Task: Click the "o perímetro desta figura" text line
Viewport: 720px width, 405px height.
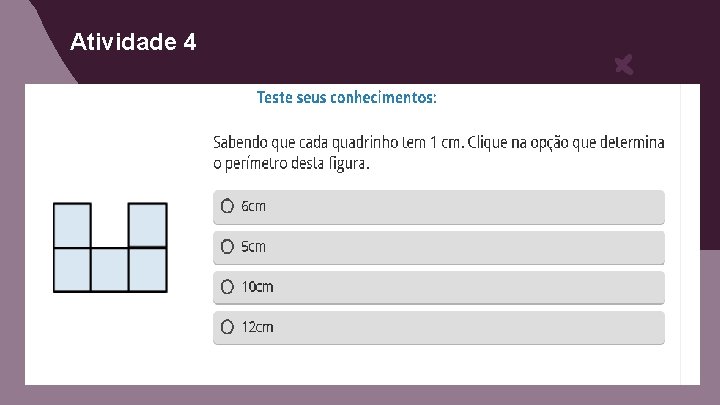Action: click(291, 163)
